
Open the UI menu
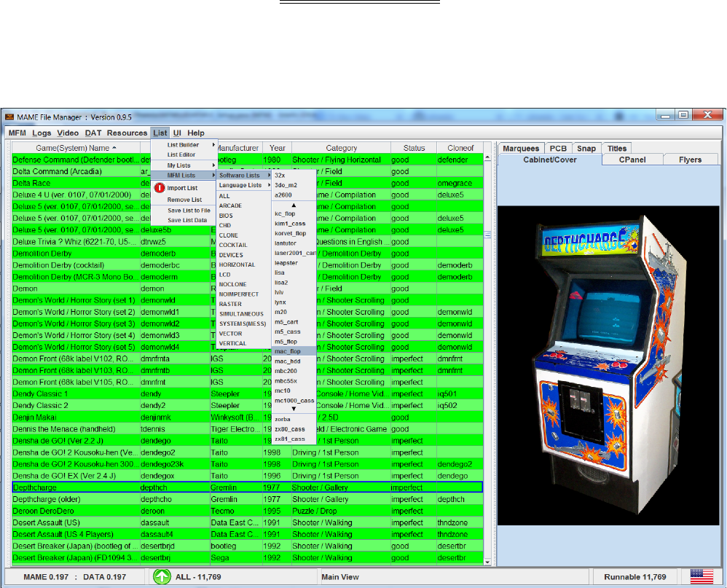click(177, 133)
